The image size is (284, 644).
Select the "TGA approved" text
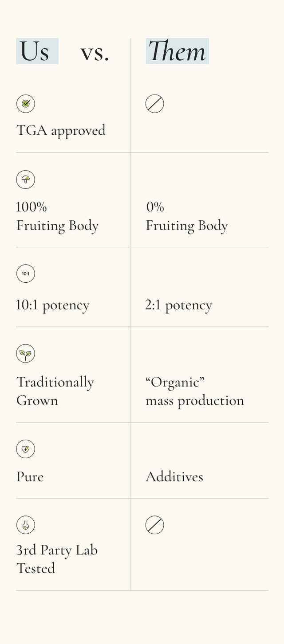pyautogui.click(x=61, y=130)
